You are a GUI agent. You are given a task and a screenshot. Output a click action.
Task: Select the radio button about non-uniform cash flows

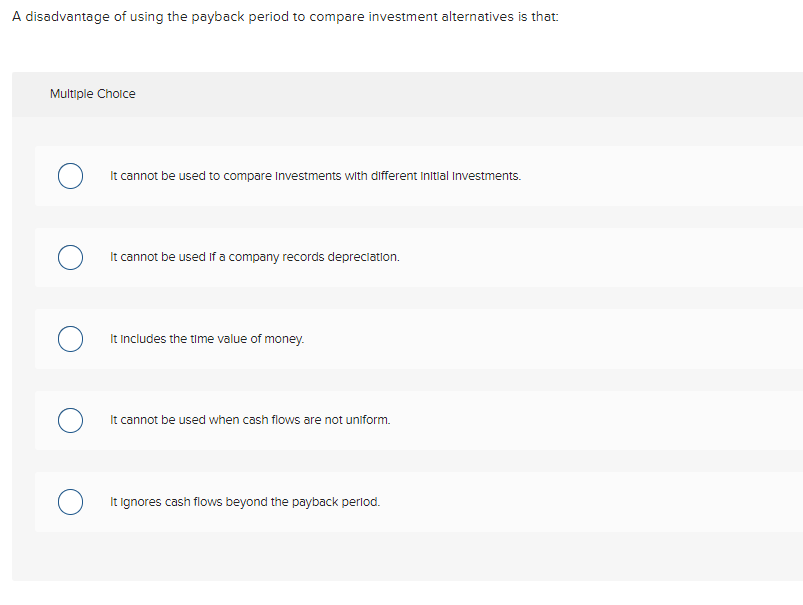click(x=70, y=420)
